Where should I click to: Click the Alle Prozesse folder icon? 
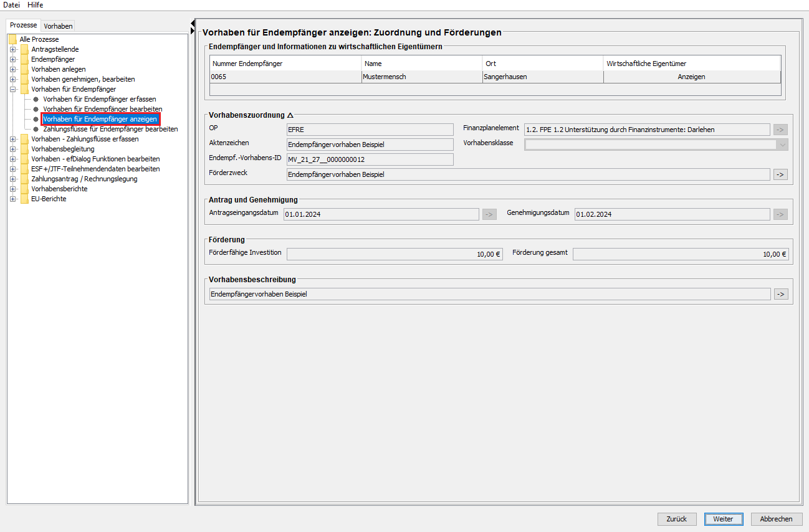click(12, 39)
